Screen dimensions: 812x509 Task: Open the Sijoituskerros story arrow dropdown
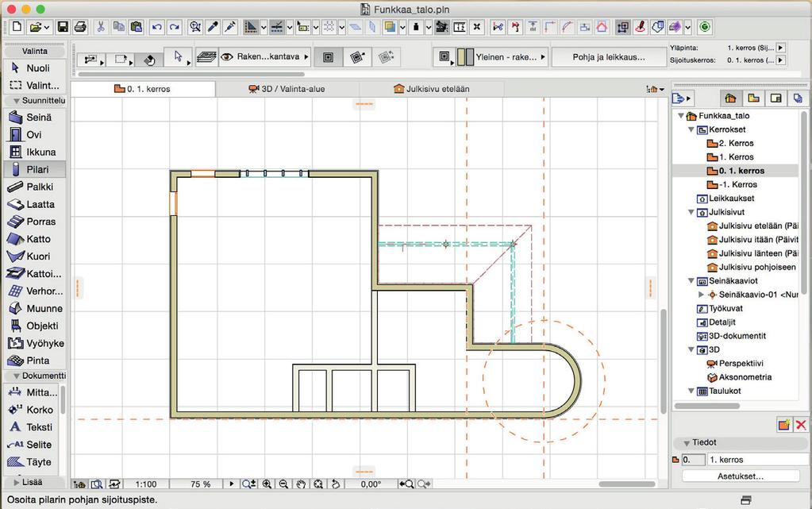point(781,60)
